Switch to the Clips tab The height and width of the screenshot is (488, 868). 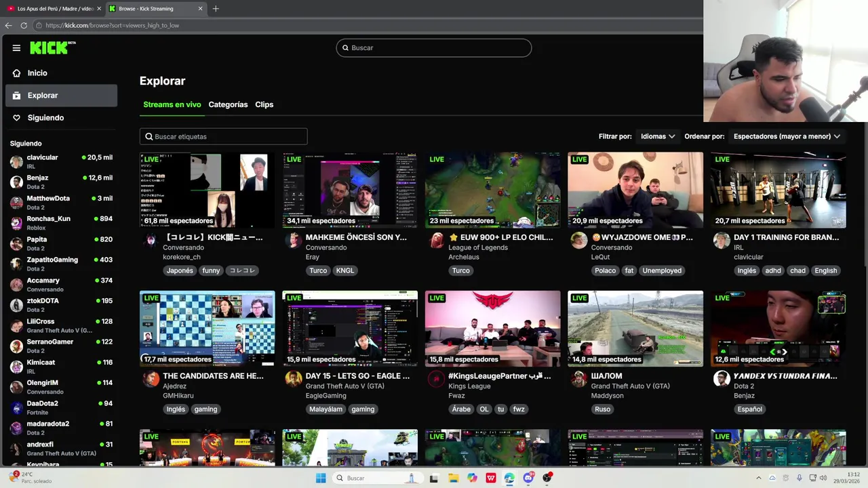click(264, 105)
